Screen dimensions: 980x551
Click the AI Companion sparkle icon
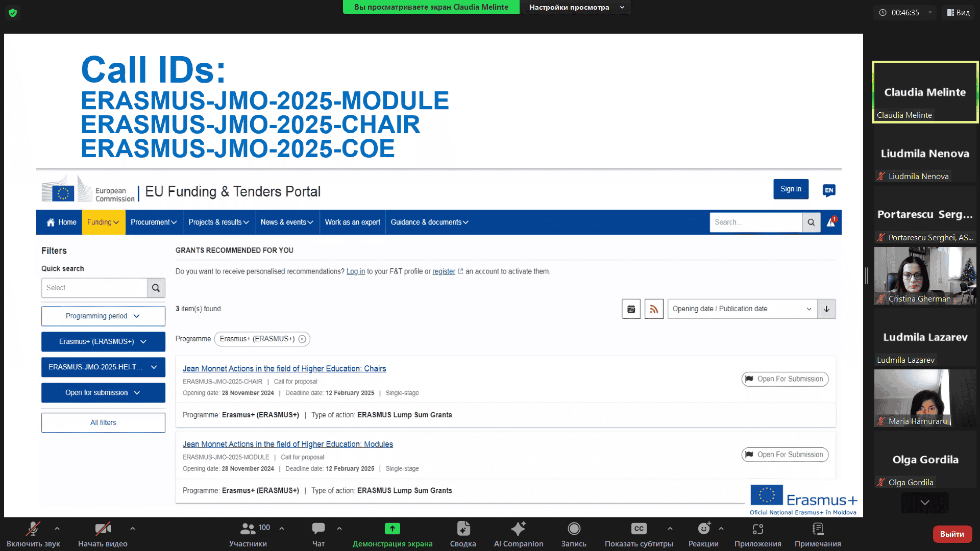pyautogui.click(x=518, y=529)
